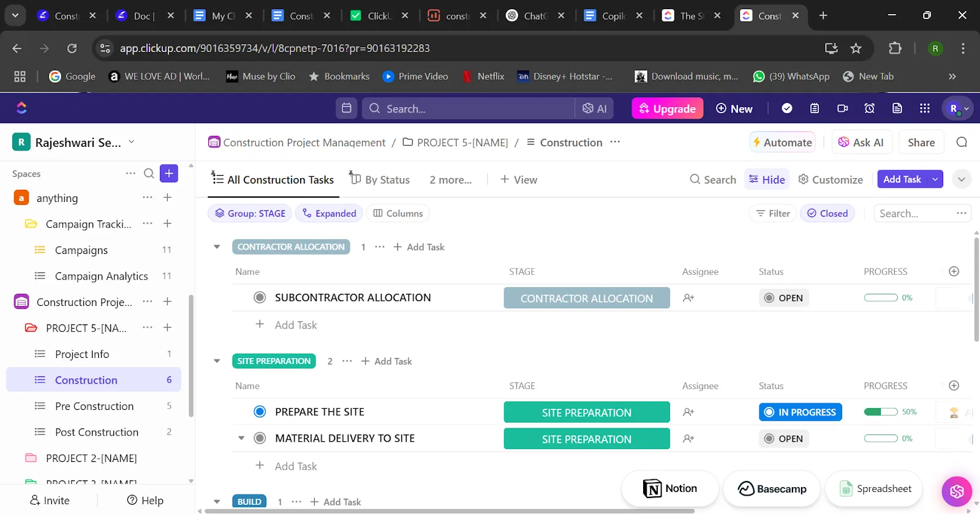The width and height of the screenshot is (980, 514).
Task: Open reminders alarm clock icon
Action: pos(870,108)
